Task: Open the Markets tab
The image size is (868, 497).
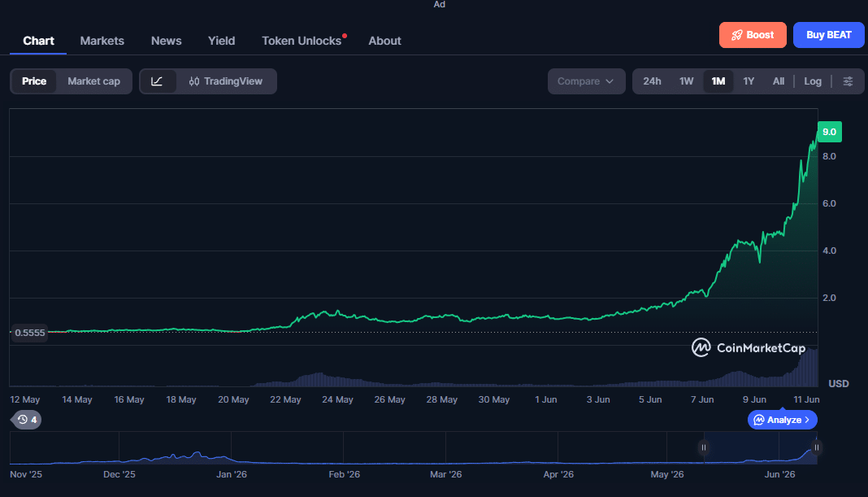Action: pyautogui.click(x=102, y=41)
